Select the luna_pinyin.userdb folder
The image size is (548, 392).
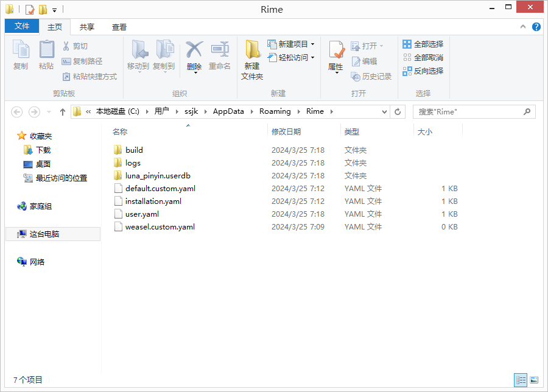[x=152, y=176]
